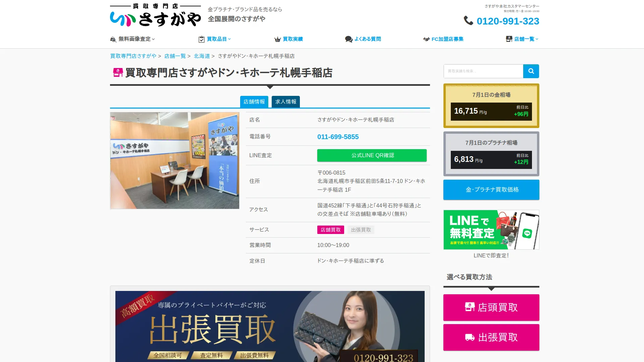Open the LINEで無料査定 banner image
This screenshot has height=362, width=644.
(491, 230)
